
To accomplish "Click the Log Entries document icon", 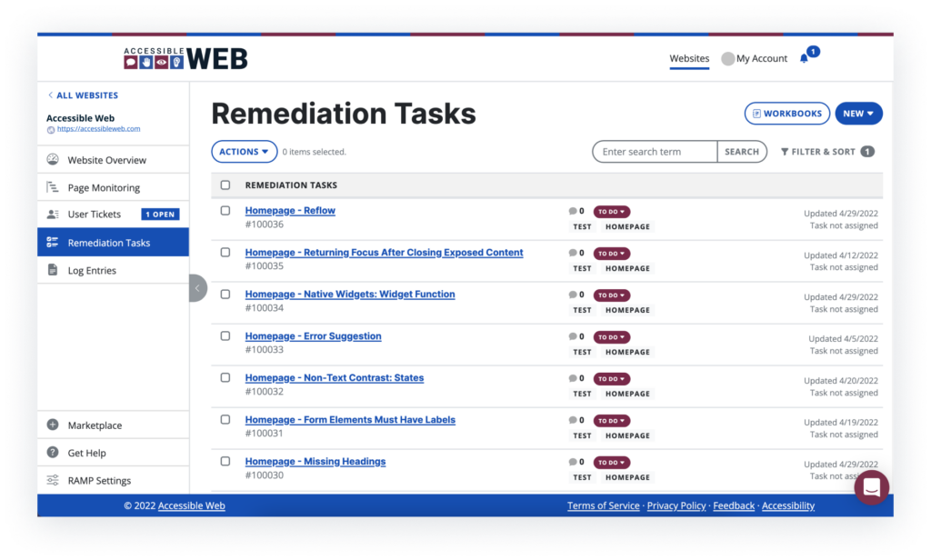I will point(53,270).
